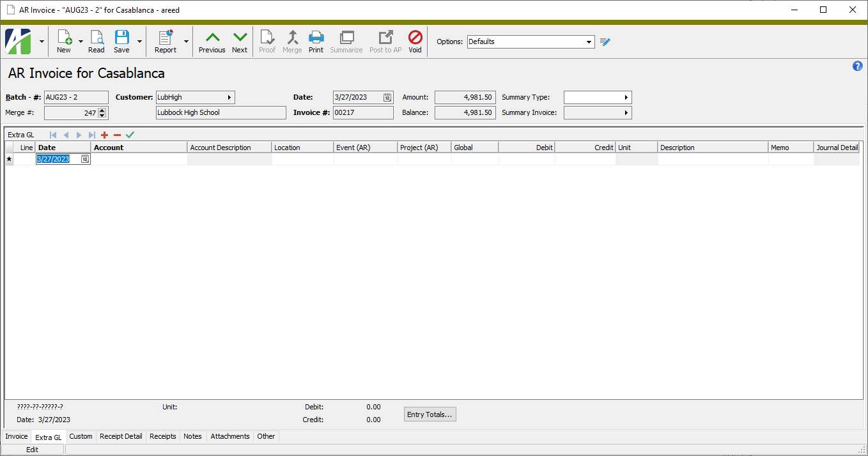This screenshot has height=456, width=868.
Task: Switch to the Receipts tab
Action: [162, 436]
